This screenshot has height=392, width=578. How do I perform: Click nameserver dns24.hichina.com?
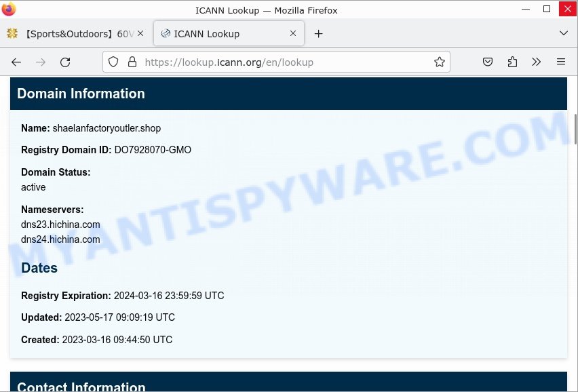(x=60, y=239)
